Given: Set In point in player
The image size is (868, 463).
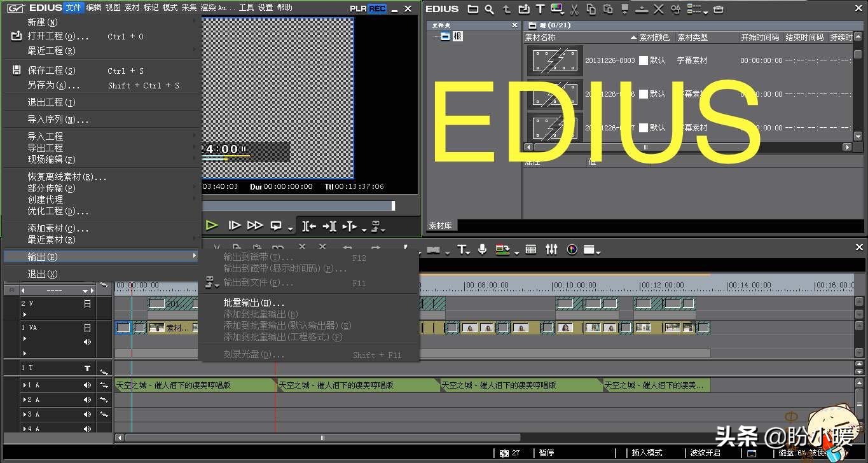Looking at the screenshot, I should pos(309,226).
